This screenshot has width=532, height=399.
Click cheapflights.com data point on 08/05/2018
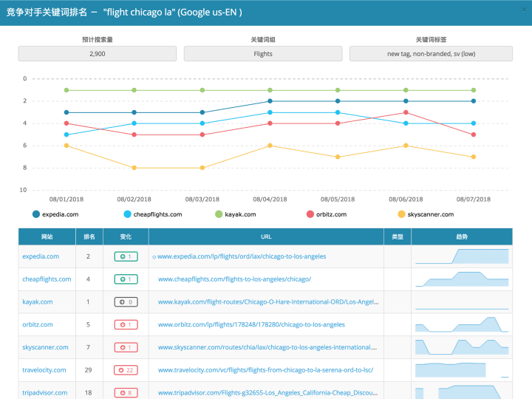tap(338, 112)
